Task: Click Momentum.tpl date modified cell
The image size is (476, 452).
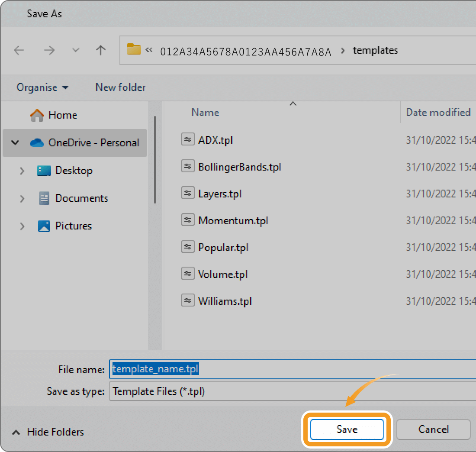Action: (441, 220)
